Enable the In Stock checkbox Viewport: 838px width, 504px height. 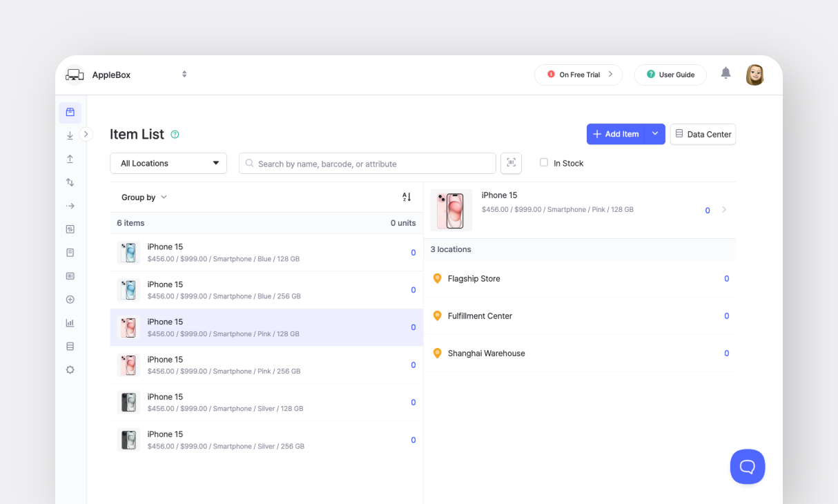click(x=544, y=162)
